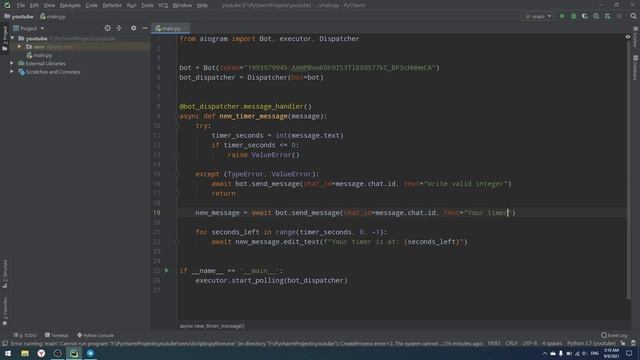Open Structure side tool window
Viewport: 640px width, 360px height.
(x=5, y=274)
